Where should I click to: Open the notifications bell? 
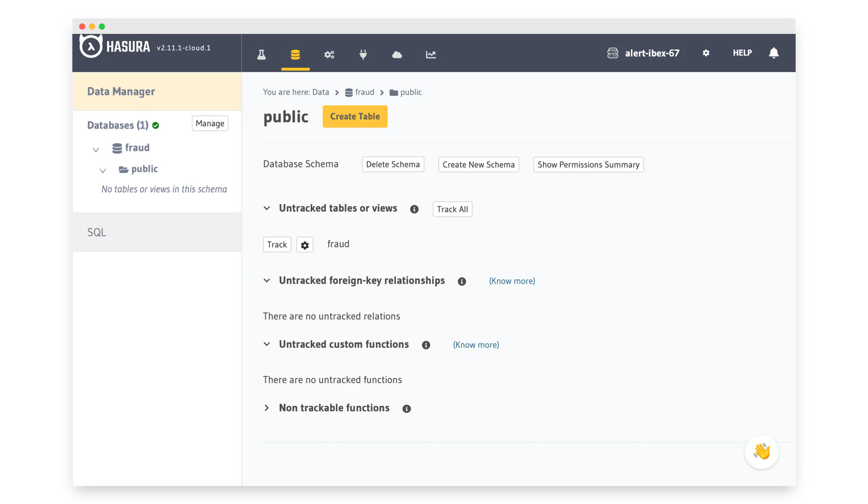[x=774, y=53]
